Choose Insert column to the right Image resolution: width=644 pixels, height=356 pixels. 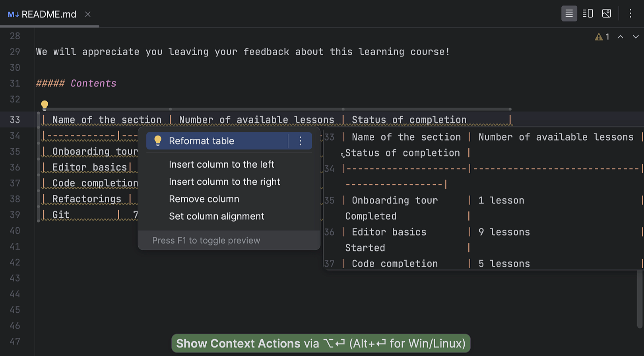[225, 182]
